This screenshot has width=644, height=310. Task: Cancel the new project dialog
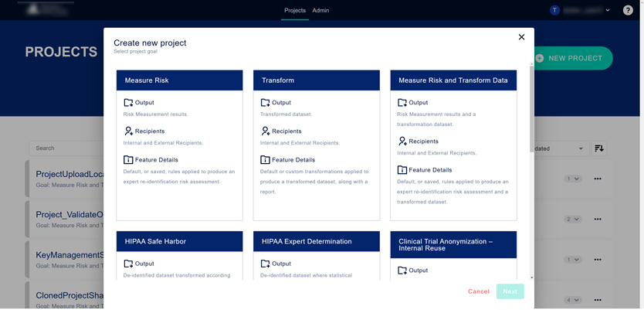[479, 291]
